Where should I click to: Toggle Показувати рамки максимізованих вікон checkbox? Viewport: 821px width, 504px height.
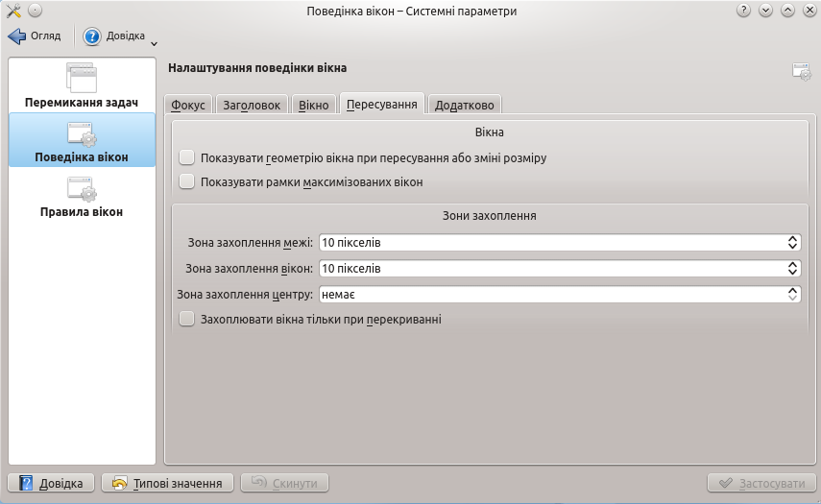187,181
